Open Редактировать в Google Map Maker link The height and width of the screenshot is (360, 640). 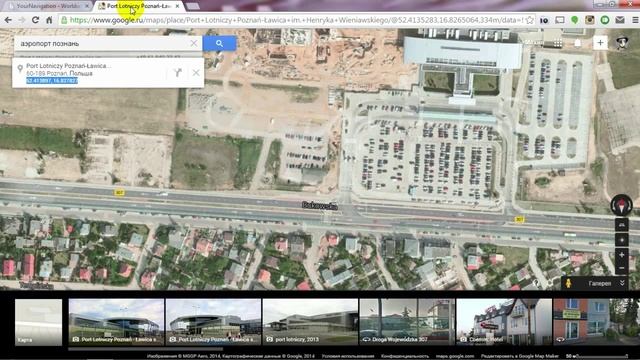click(519, 356)
